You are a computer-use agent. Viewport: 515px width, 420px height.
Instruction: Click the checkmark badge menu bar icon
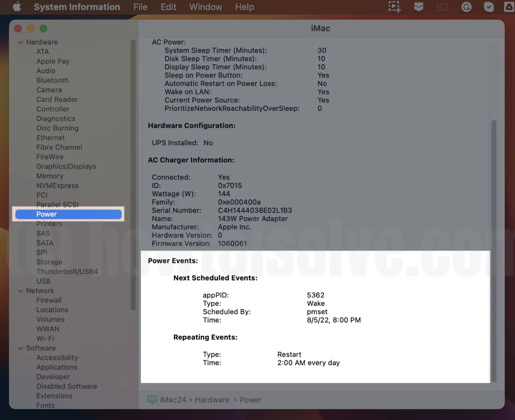point(489,7)
